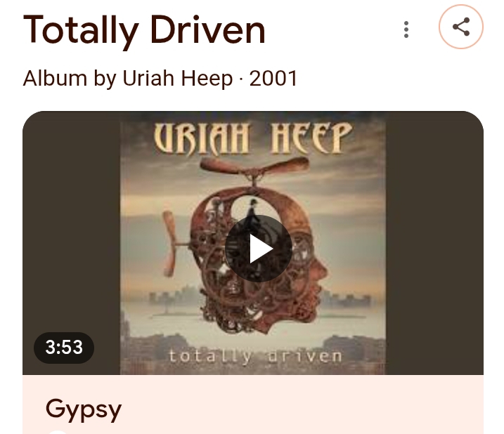Click the small icon below Gypsy title
The image size is (504, 434).
(57, 432)
